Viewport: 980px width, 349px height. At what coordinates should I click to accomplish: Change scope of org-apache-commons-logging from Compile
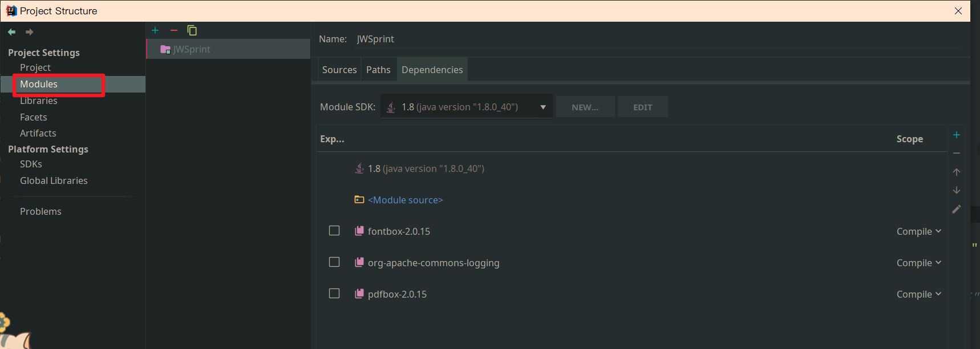[918, 263]
